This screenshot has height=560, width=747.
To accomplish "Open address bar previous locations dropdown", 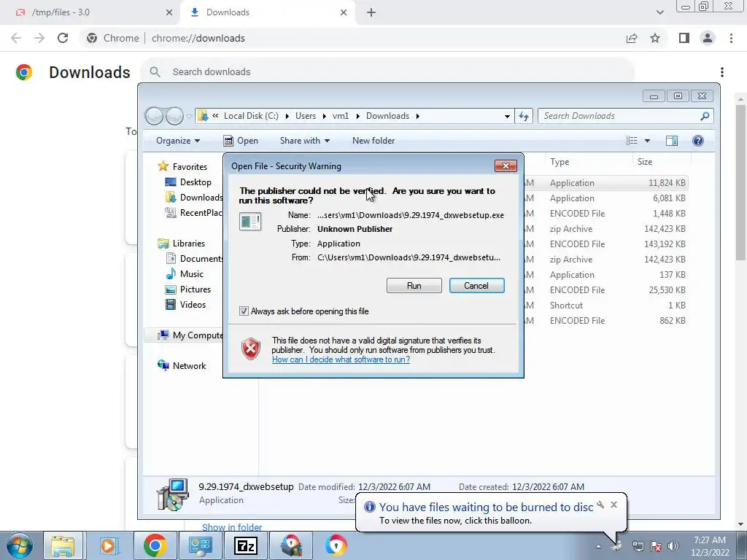I will click(x=507, y=116).
